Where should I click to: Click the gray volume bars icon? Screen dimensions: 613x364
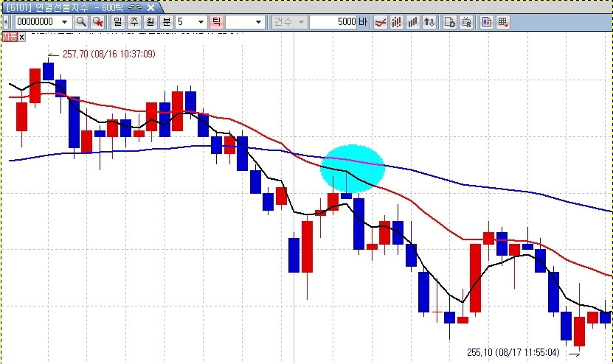413,22
